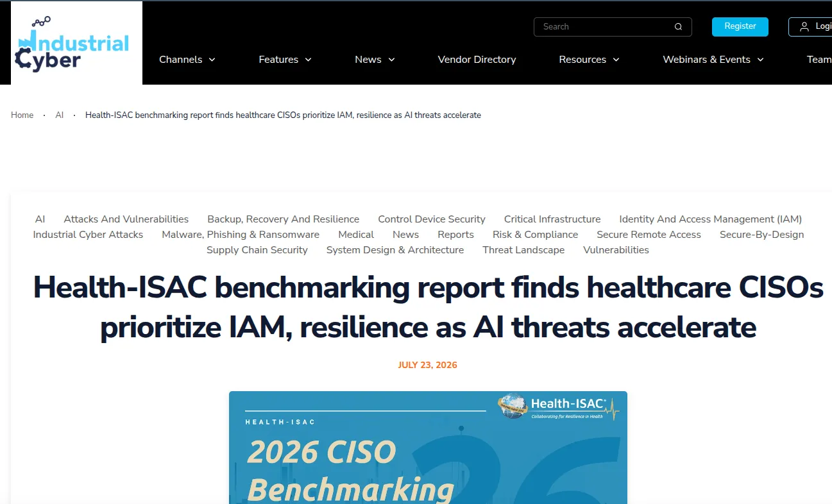Open the Team navigation item
This screenshot has width=832, height=504.
[819, 60]
